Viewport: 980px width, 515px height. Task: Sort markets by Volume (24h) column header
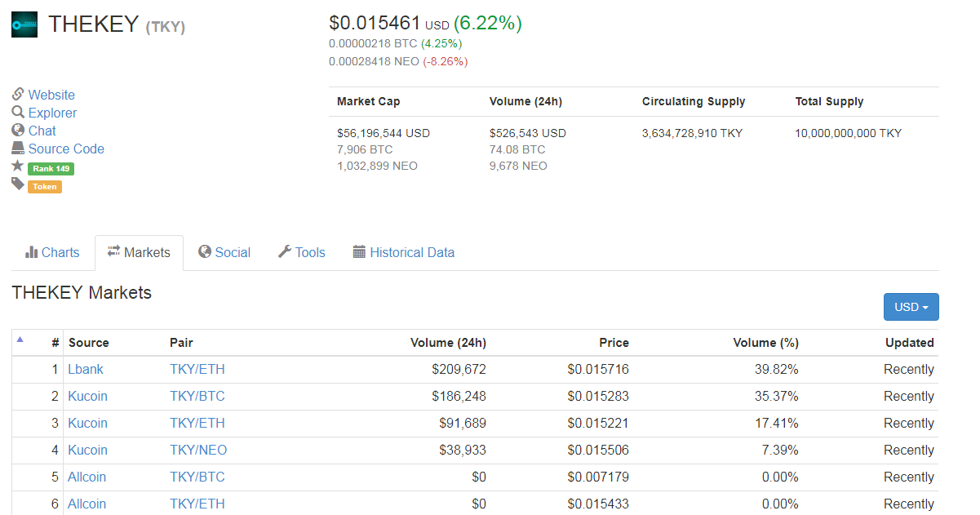[x=448, y=343]
